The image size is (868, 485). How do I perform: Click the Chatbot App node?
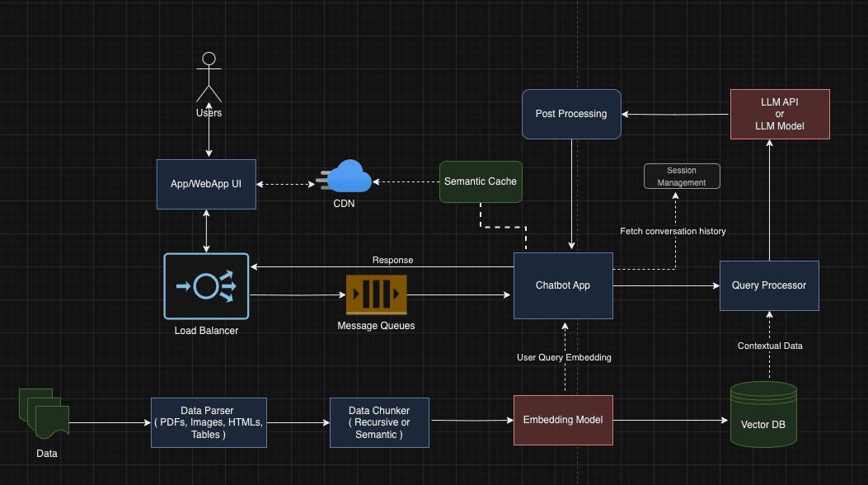pos(563,285)
